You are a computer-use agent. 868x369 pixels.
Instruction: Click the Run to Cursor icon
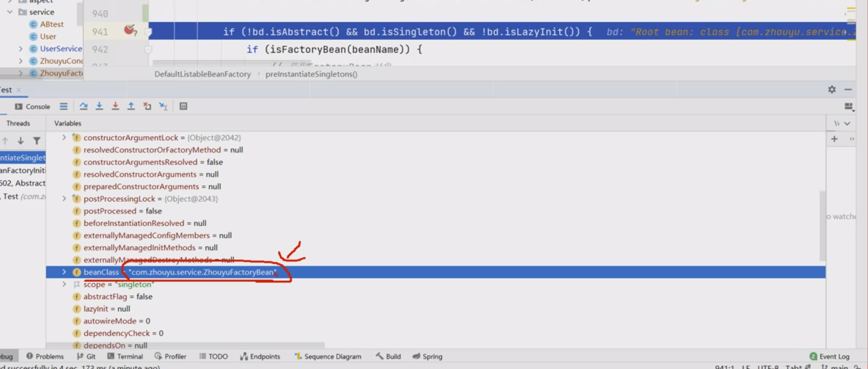163,107
